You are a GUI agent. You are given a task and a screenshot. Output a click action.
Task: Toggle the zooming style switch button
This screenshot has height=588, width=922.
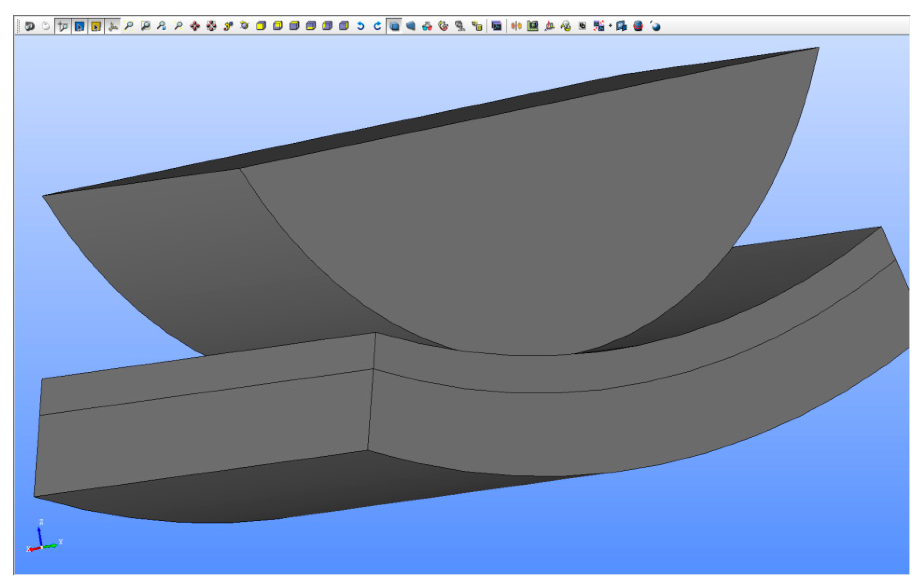point(63,26)
